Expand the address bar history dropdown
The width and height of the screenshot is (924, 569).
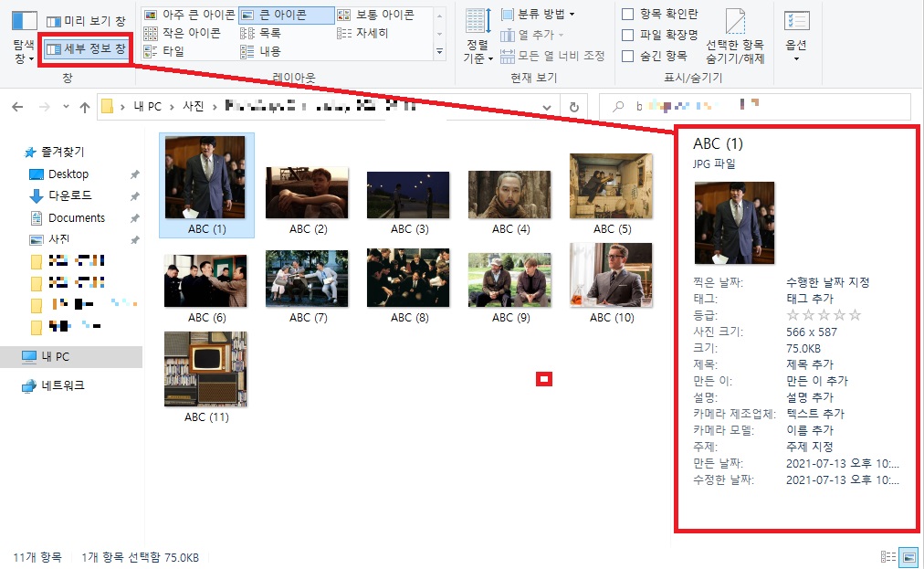point(547,107)
